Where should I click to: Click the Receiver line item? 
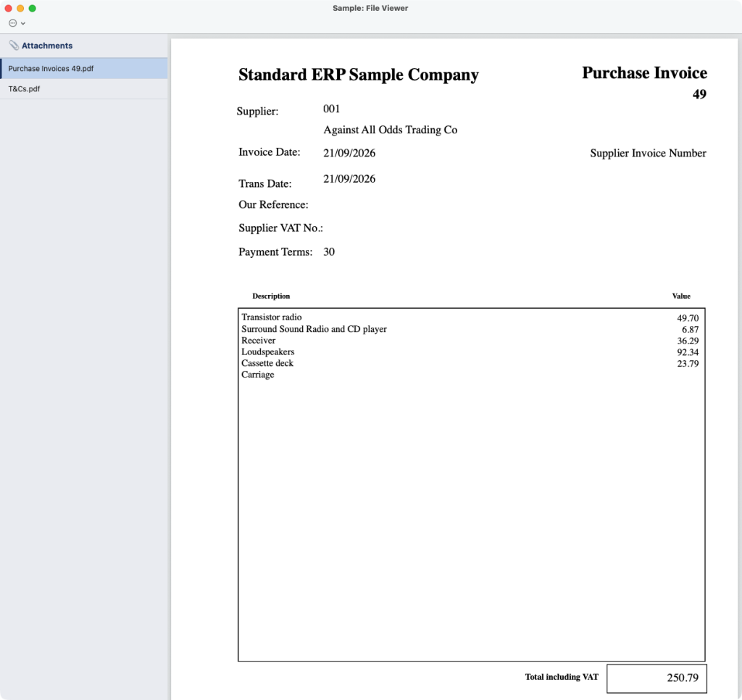point(258,341)
